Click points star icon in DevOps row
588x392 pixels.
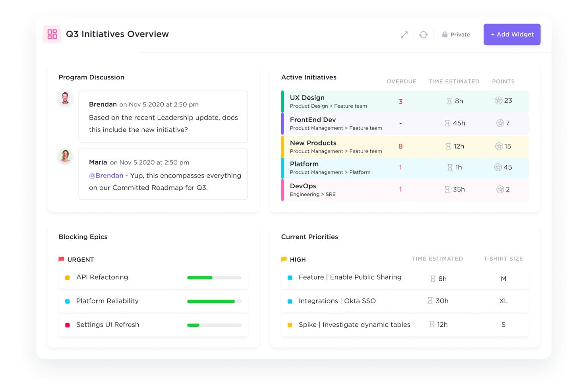click(500, 189)
